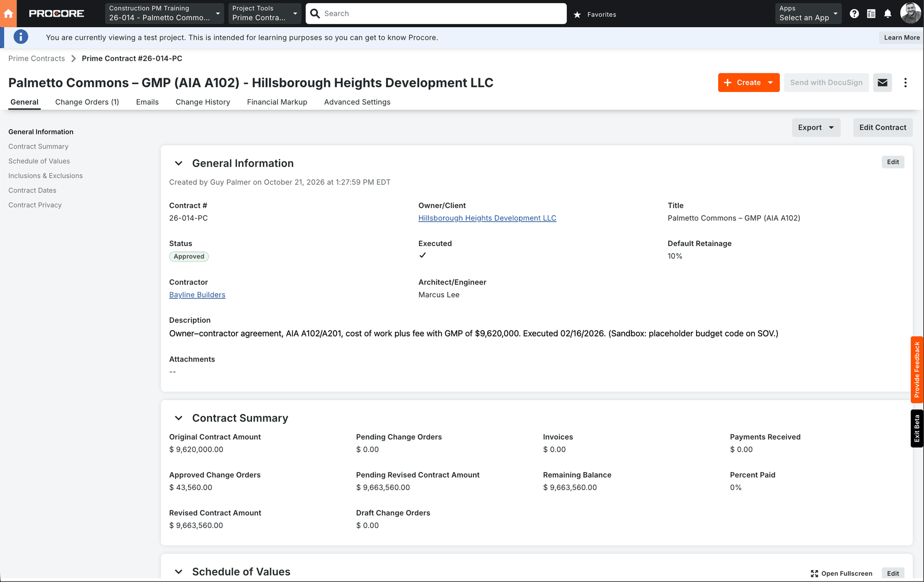Open the Change History tab

click(203, 102)
